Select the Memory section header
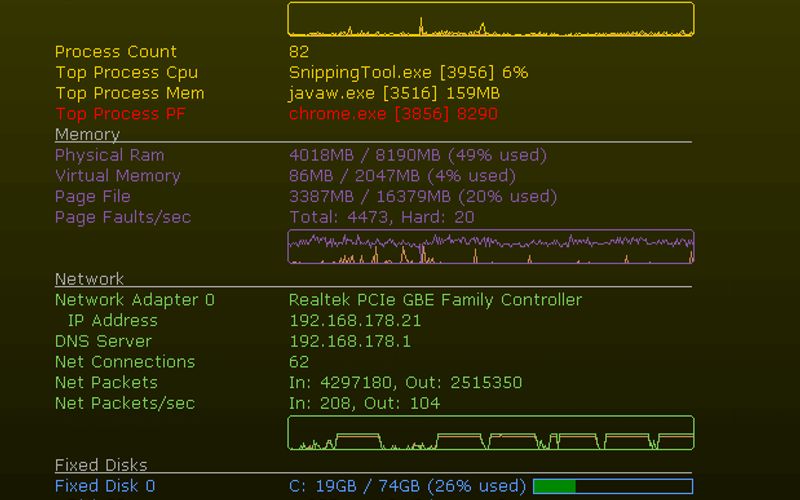 [87, 134]
